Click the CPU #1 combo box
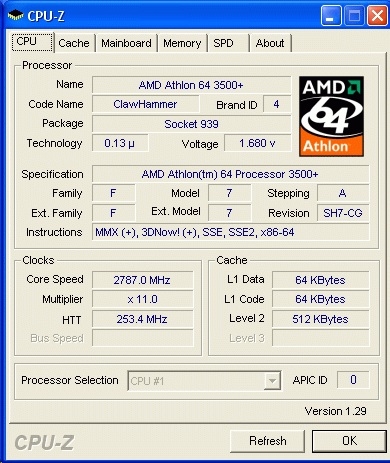Viewport: 390px width, 463px height. point(204,381)
